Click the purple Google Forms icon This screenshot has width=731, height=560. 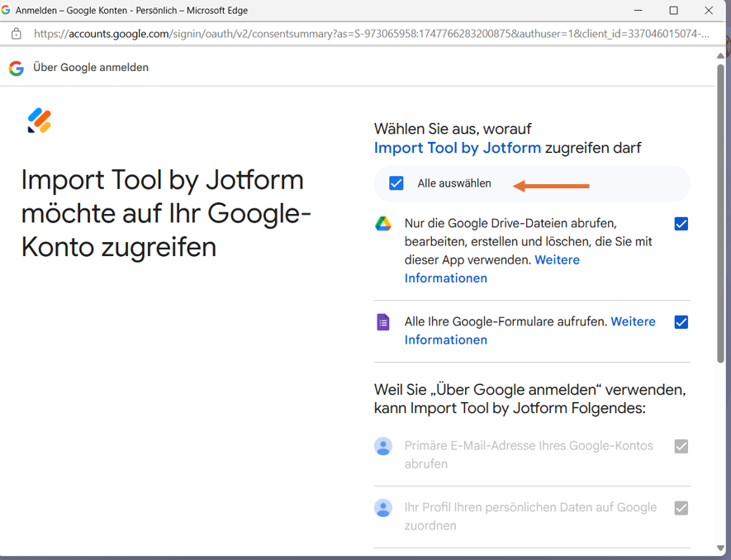click(x=383, y=322)
